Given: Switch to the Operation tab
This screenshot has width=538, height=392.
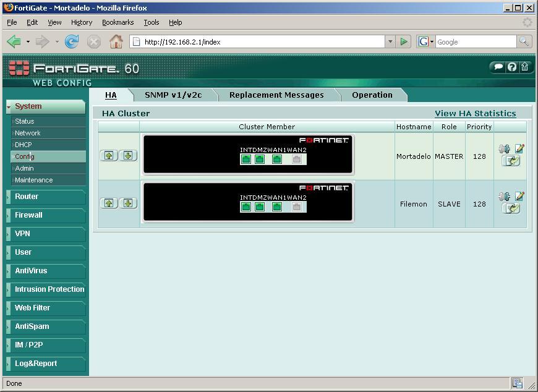Looking at the screenshot, I should [x=372, y=95].
